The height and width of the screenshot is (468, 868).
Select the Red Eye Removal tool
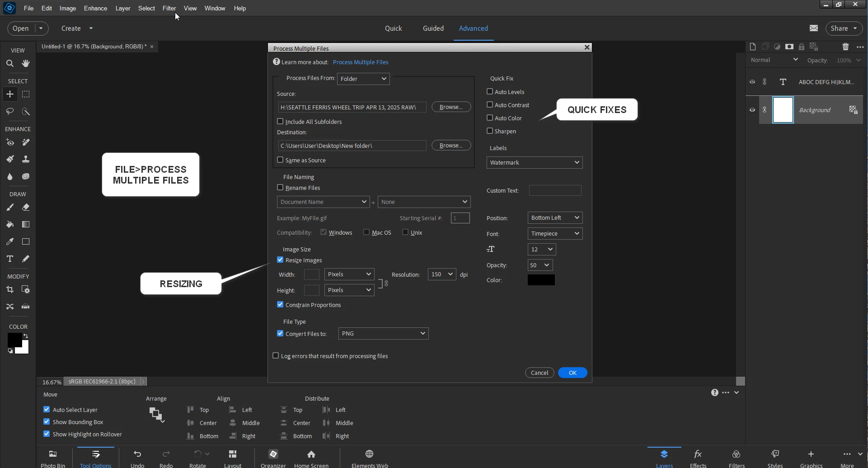tap(10, 142)
